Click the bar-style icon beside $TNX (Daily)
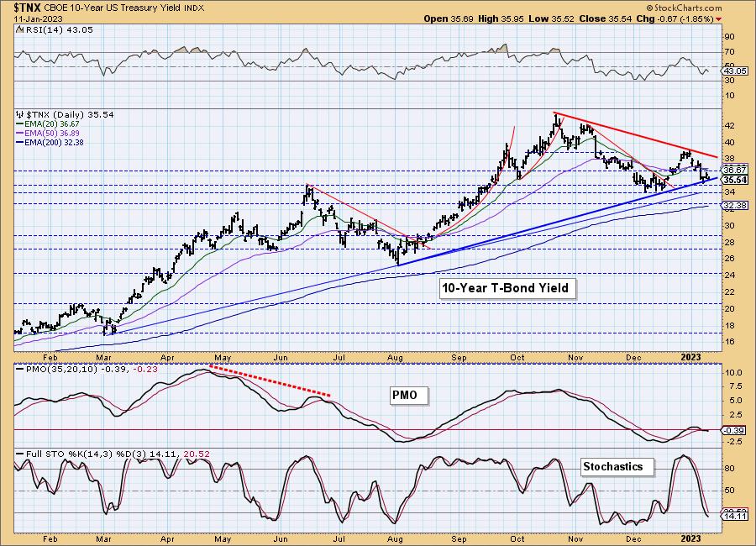The height and width of the screenshot is (546, 756). [x=20, y=115]
